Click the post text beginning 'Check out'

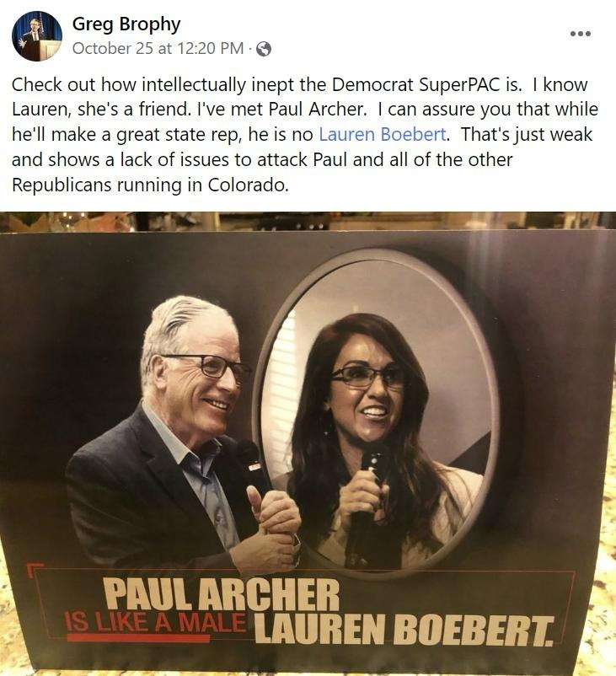(305, 135)
